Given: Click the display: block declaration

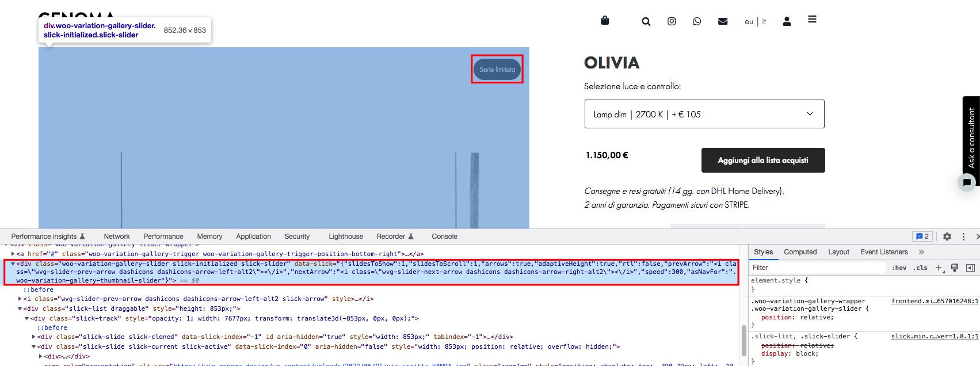Looking at the screenshot, I should tap(790, 353).
